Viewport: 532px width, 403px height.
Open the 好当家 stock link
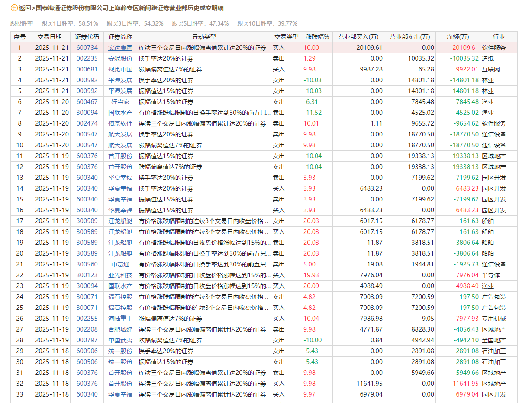pos(120,102)
